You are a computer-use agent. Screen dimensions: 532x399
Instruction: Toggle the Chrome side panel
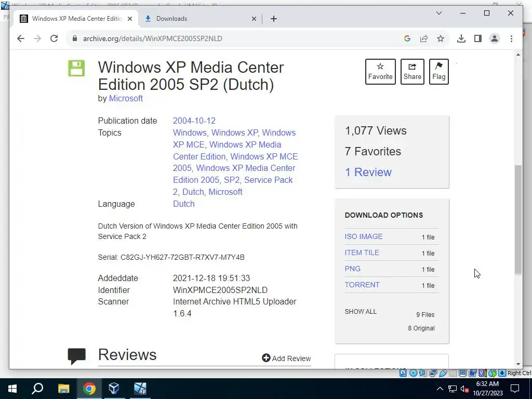point(478,38)
